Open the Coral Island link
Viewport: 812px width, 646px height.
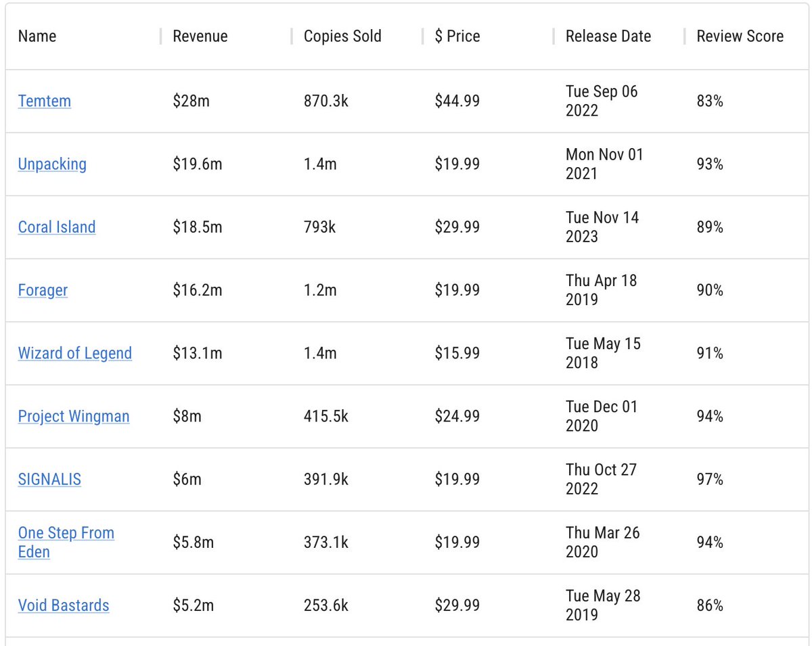pyautogui.click(x=57, y=227)
